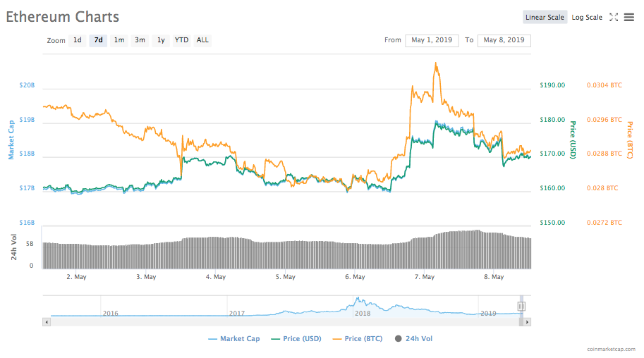Click the Market Cap axis title
The height and width of the screenshot is (358, 644).
click(x=11, y=140)
